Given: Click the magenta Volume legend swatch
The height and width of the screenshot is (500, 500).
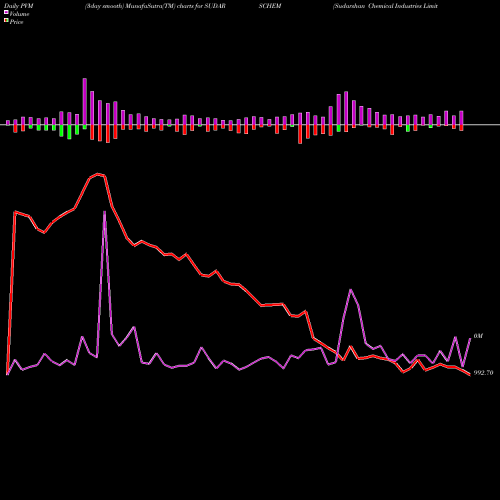Looking at the screenshot, I should [6, 12].
